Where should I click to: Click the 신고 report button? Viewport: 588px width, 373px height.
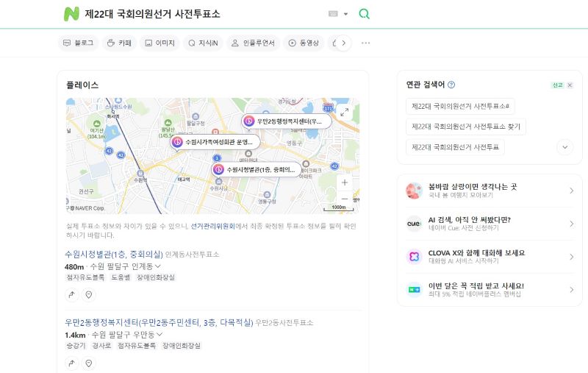click(x=558, y=85)
